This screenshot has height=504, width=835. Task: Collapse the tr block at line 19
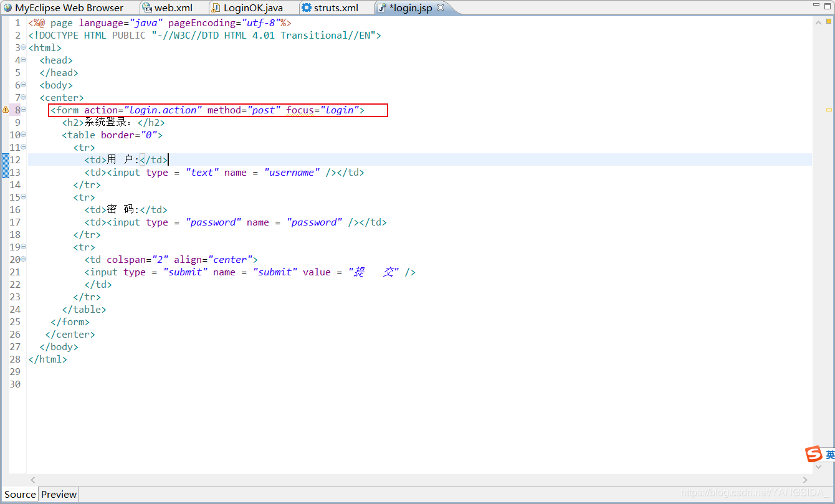pyautogui.click(x=23, y=247)
